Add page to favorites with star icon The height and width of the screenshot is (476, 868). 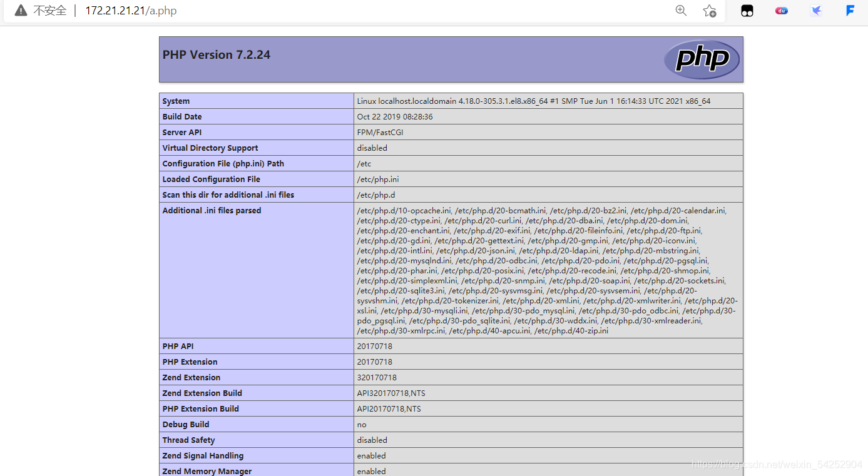pyautogui.click(x=709, y=11)
